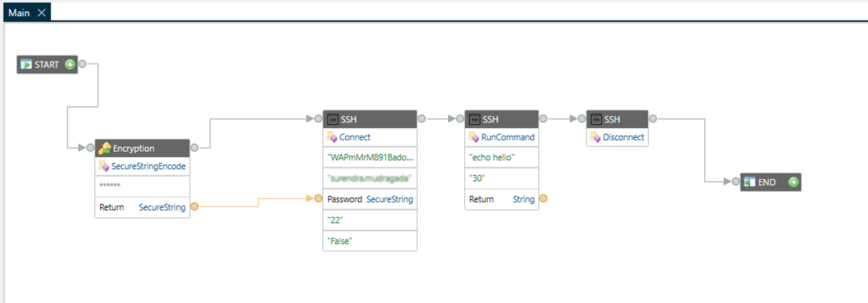This screenshot has height=303, width=868.
Task: Click the Encryption keys icon
Action: 105,148
